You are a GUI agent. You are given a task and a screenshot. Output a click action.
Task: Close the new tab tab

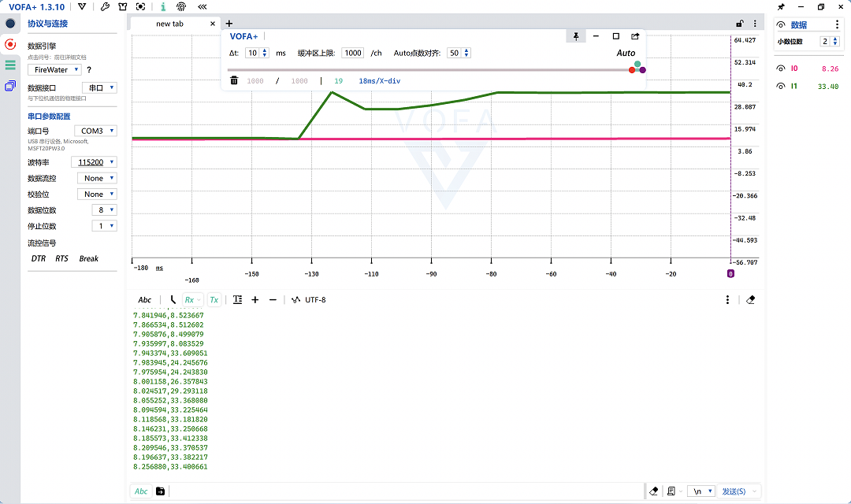pos(213,24)
